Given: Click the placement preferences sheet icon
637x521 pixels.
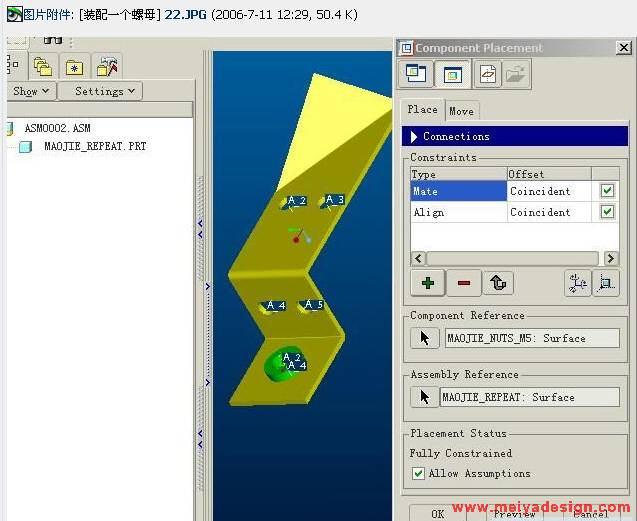Looking at the screenshot, I should tap(488, 74).
